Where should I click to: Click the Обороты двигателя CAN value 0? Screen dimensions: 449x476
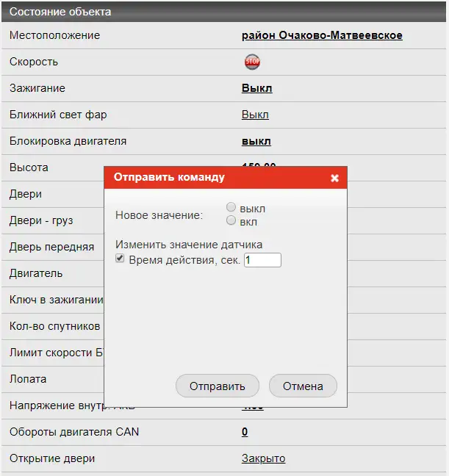pos(245,432)
